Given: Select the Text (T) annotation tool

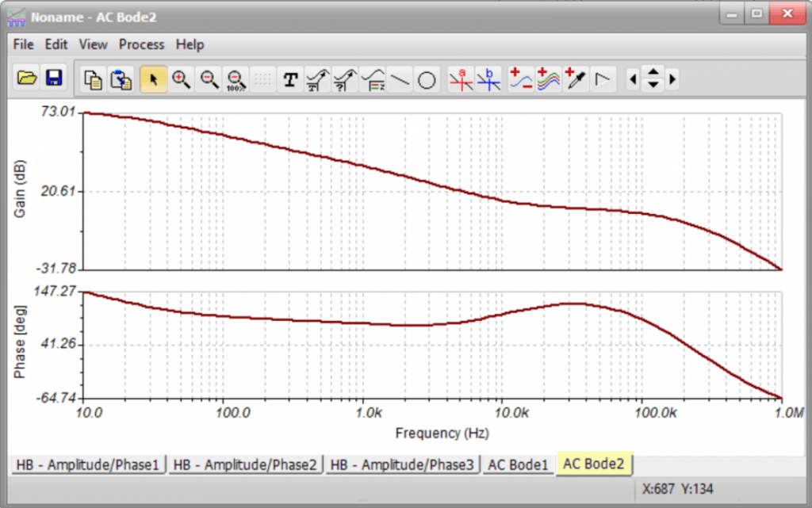Looking at the screenshot, I should 291,79.
